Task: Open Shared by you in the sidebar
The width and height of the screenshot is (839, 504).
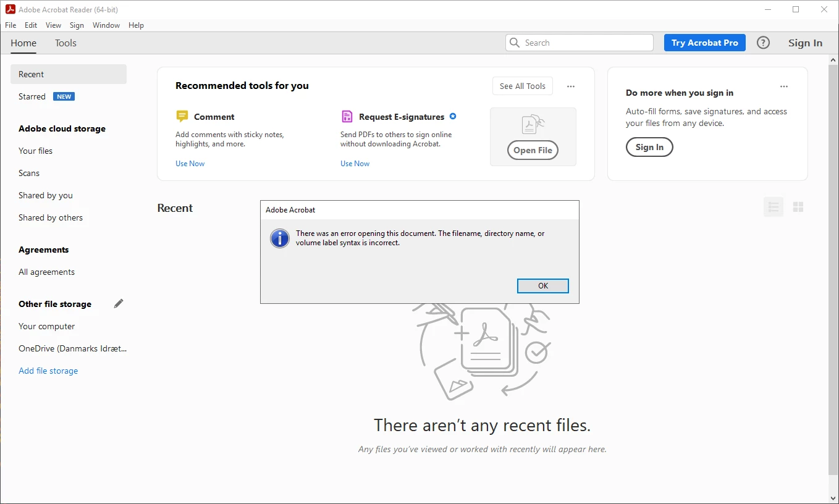Action: (x=46, y=195)
